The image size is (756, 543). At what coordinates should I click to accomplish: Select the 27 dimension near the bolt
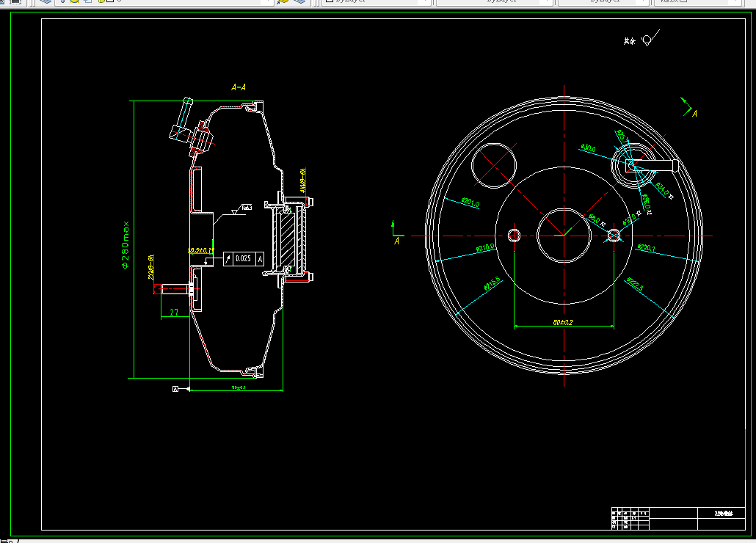click(174, 313)
